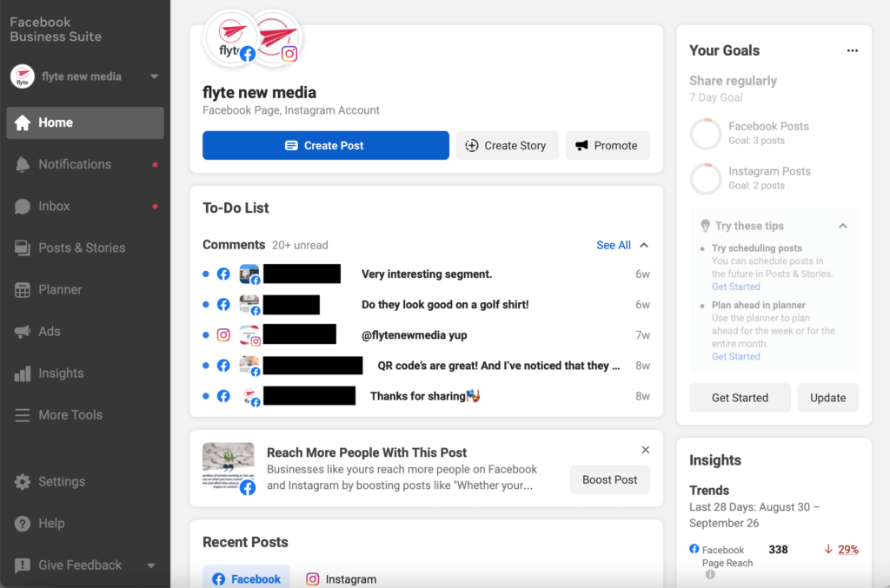Click the Create Post button
The width and height of the screenshot is (890, 588).
click(x=326, y=145)
